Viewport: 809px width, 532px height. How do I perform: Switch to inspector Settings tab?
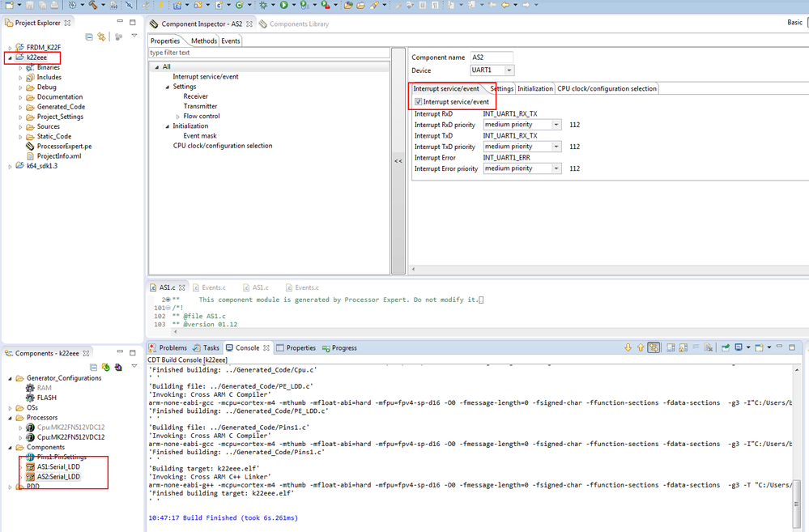tap(502, 89)
